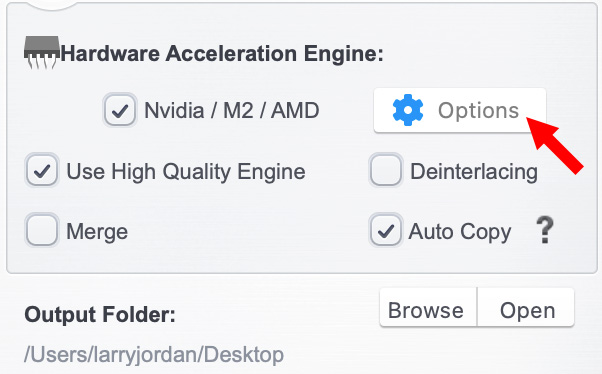Browse for an output folder

pyautogui.click(x=428, y=308)
